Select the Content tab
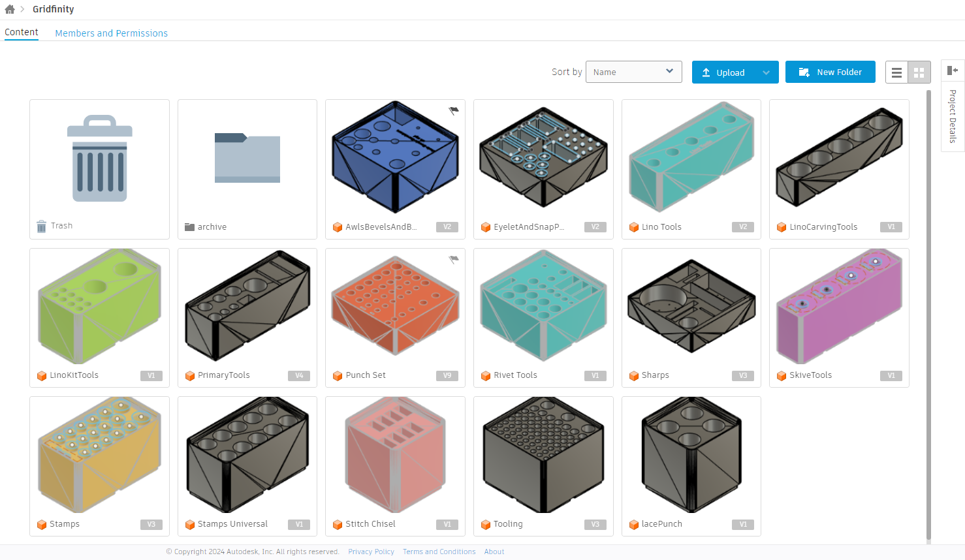Viewport: 965px width, 560px height. coord(22,31)
